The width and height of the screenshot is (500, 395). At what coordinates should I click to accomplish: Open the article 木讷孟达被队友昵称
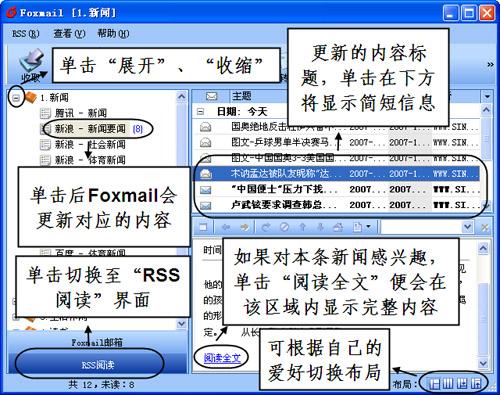(284, 174)
